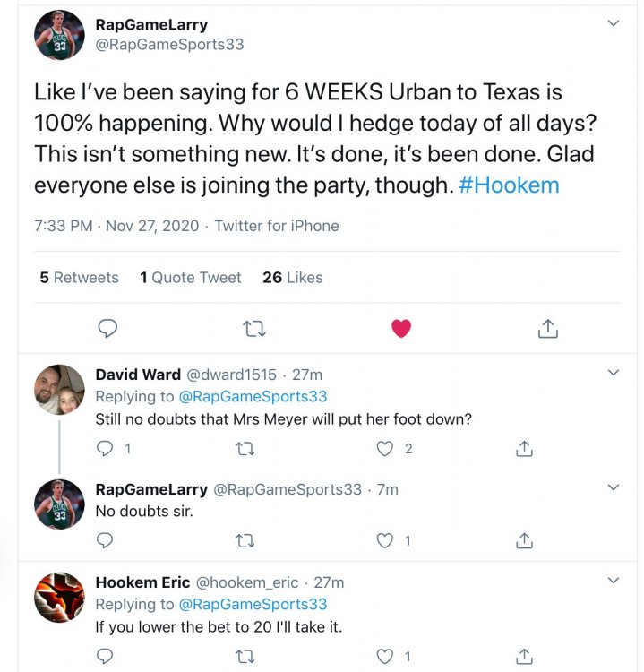Open the #Hookem hashtag link

509,185
